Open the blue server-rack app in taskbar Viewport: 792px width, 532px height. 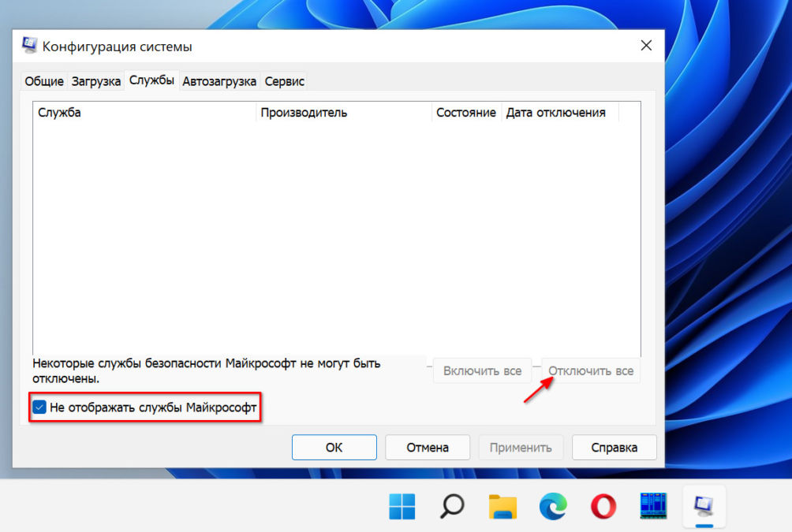click(653, 506)
